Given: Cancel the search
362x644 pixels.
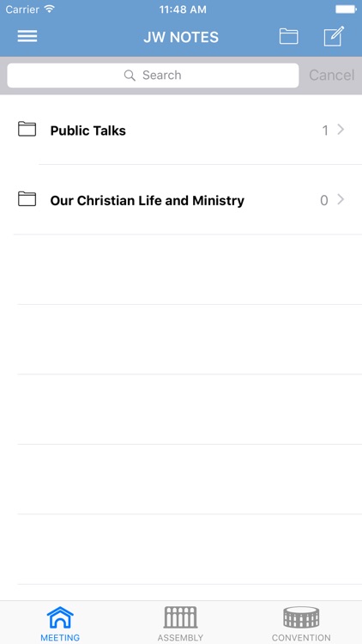Looking at the screenshot, I should pyautogui.click(x=332, y=76).
